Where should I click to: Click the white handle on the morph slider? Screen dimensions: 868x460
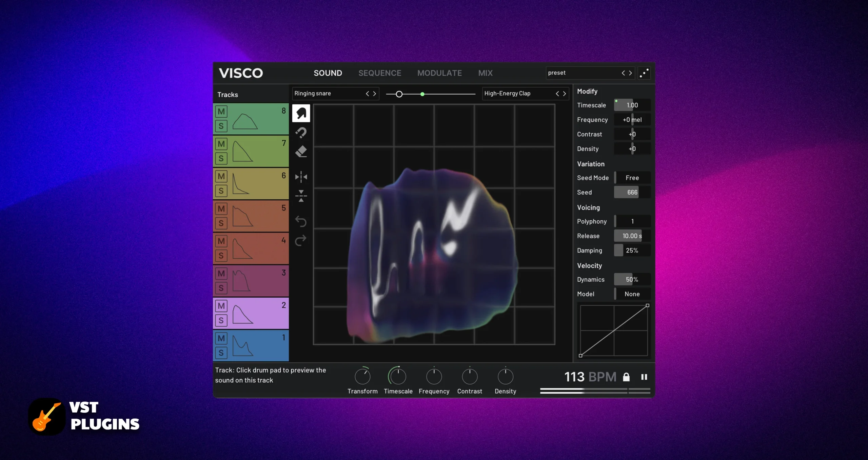[x=399, y=94]
